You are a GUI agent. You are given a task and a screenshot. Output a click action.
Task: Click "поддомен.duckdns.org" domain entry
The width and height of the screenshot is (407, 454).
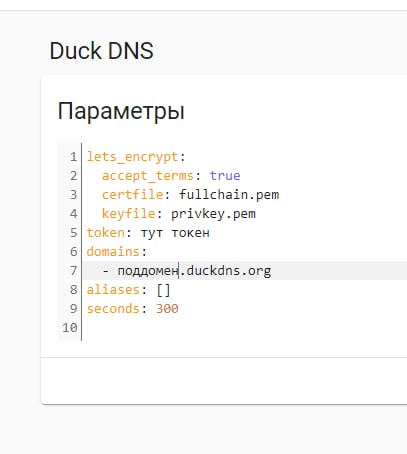click(x=194, y=271)
